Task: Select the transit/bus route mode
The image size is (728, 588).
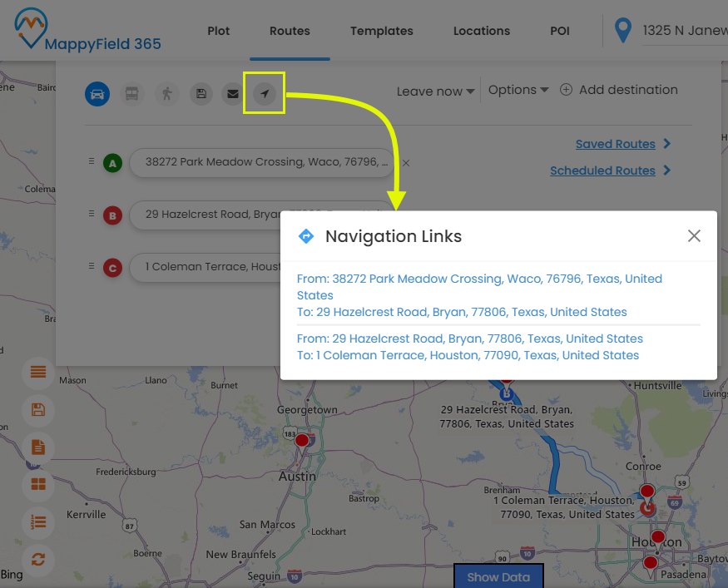Action: (131, 94)
